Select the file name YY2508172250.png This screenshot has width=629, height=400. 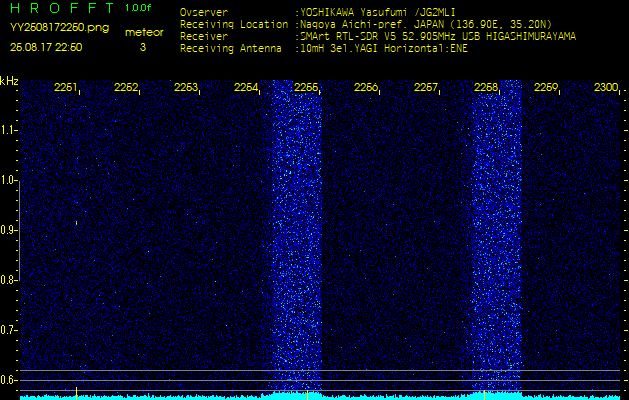[59, 28]
